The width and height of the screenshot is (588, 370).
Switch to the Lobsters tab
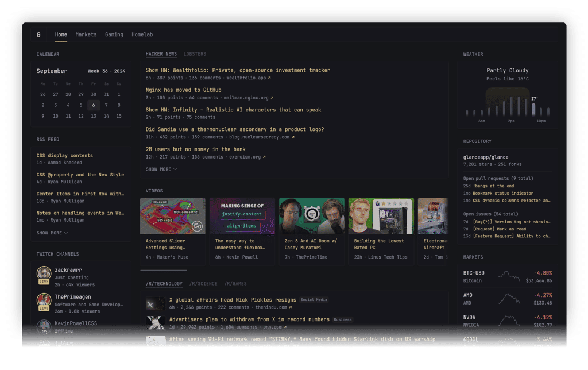[195, 54]
